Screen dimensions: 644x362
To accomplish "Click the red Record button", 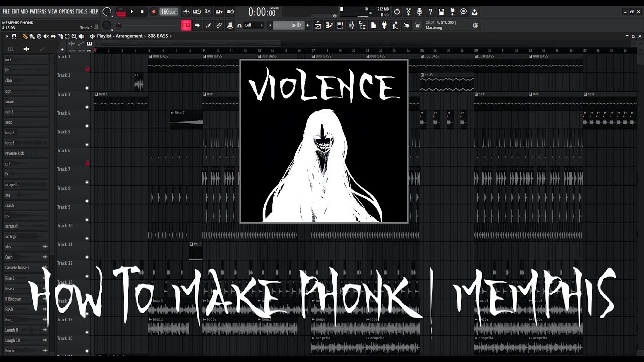I will (x=154, y=12).
